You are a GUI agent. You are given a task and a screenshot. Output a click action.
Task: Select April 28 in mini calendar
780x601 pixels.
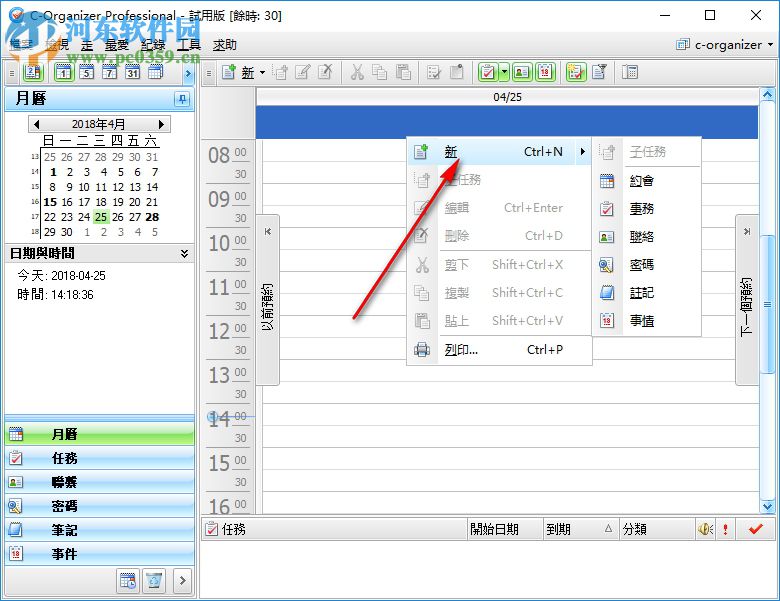(x=152, y=217)
